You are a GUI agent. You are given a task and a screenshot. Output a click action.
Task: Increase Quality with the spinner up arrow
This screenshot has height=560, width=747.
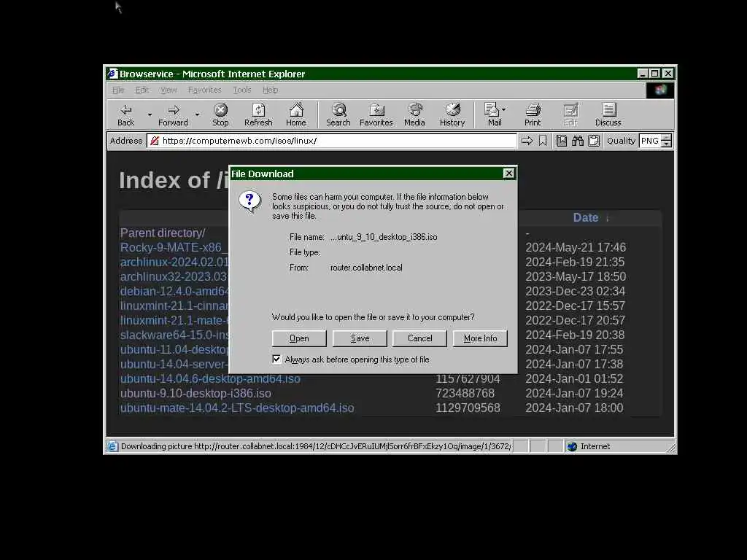pos(667,138)
